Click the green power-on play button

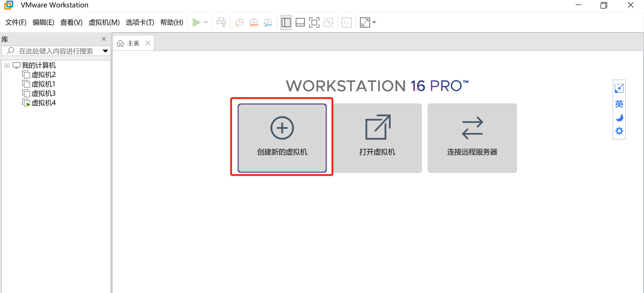[197, 23]
